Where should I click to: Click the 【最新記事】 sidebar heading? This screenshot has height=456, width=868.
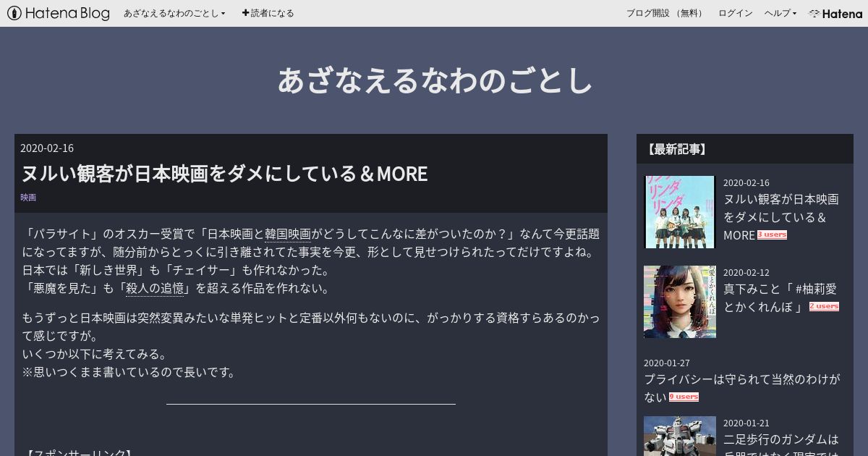point(676,149)
